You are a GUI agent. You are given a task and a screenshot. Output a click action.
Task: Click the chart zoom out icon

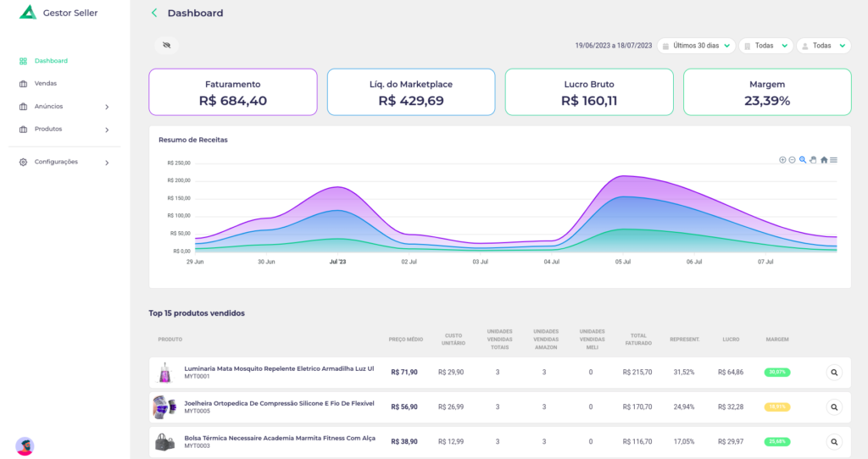(792, 160)
